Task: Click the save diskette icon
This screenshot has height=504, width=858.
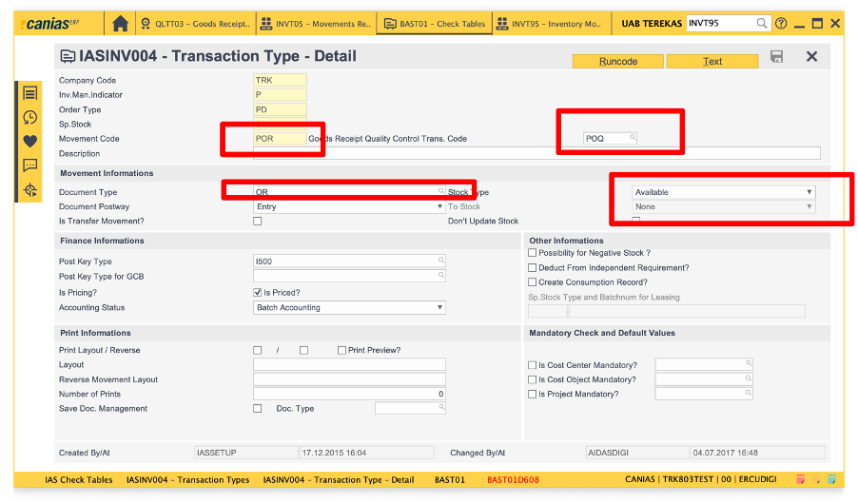Action: coord(776,57)
